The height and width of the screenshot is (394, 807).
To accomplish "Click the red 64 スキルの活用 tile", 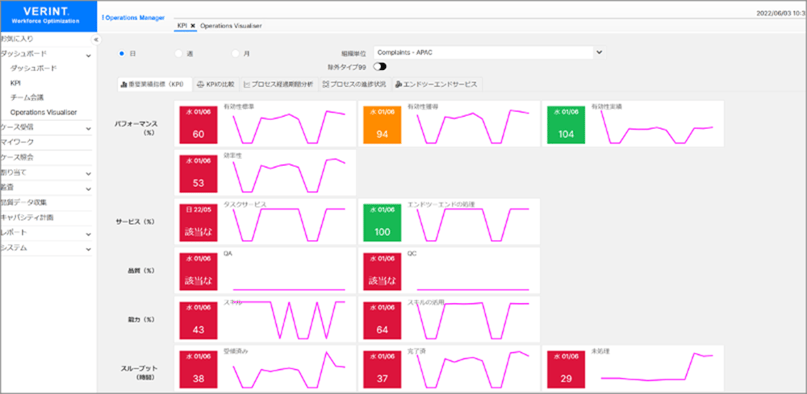I will [382, 320].
